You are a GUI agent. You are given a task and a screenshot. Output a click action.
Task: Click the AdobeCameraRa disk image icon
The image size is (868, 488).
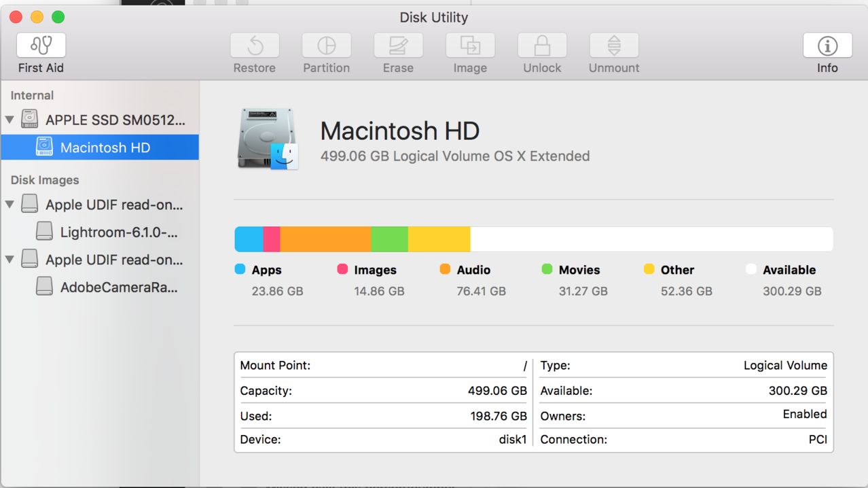click(44, 287)
